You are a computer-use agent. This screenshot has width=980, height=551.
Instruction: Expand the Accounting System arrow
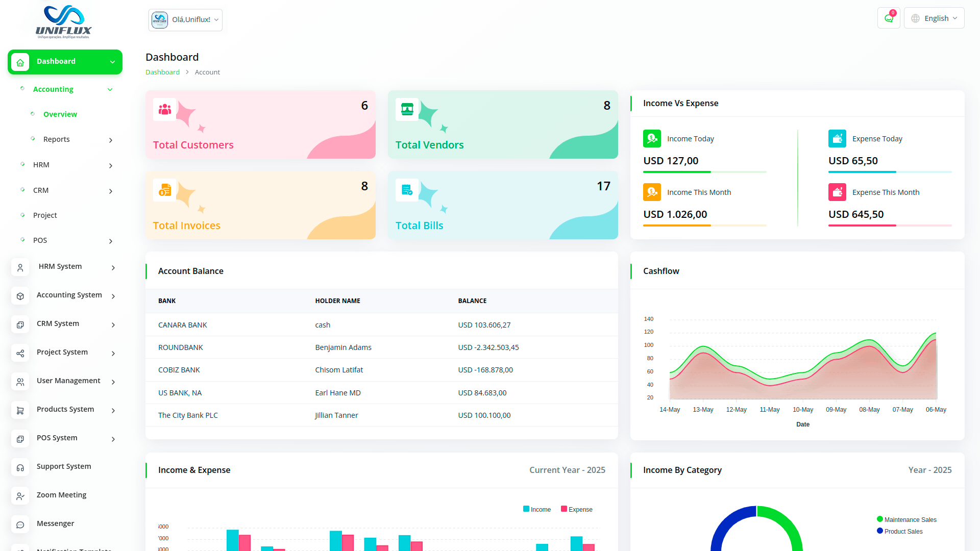click(x=113, y=296)
